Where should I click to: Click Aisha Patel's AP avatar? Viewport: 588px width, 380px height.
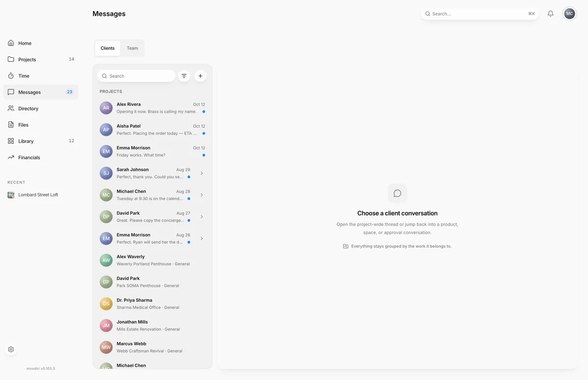(x=106, y=130)
